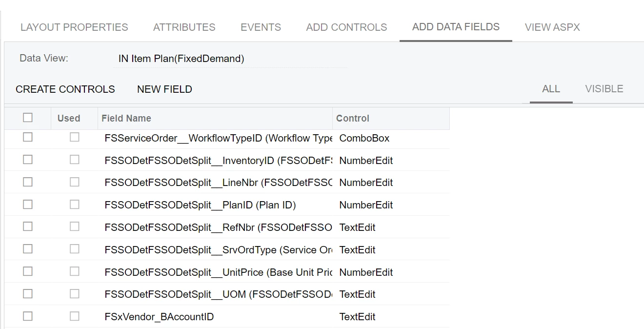
Task: Select the All fields filter tab
Action: (x=551, y=89)
